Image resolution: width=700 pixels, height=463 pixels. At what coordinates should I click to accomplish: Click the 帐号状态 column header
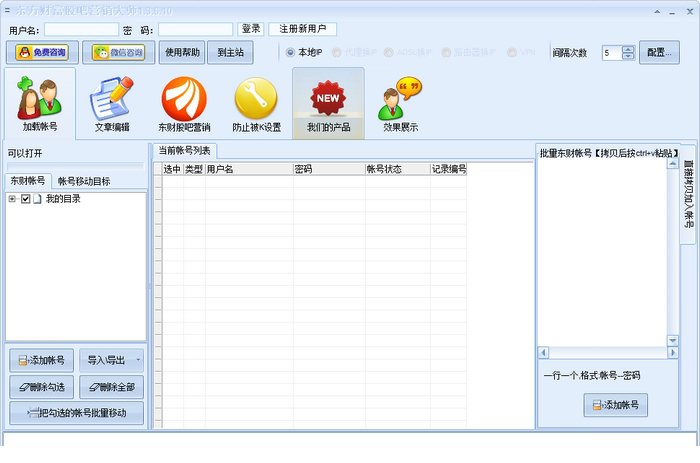tap(398, 169)
